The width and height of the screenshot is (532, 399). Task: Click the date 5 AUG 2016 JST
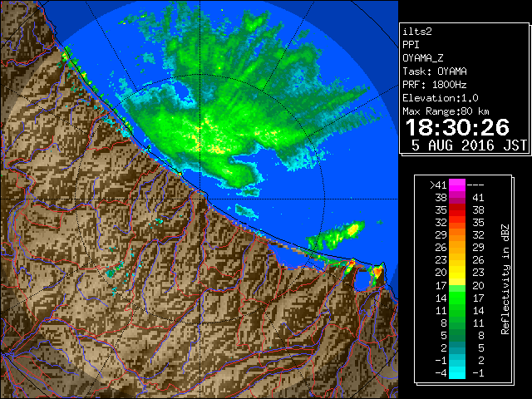tap(470, 145)
